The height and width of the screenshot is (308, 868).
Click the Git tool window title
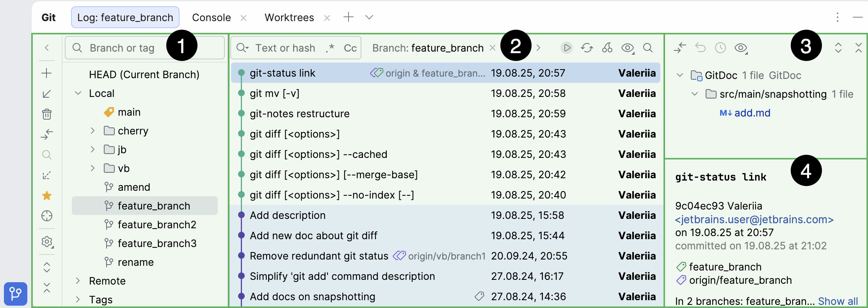pos(48,17)
